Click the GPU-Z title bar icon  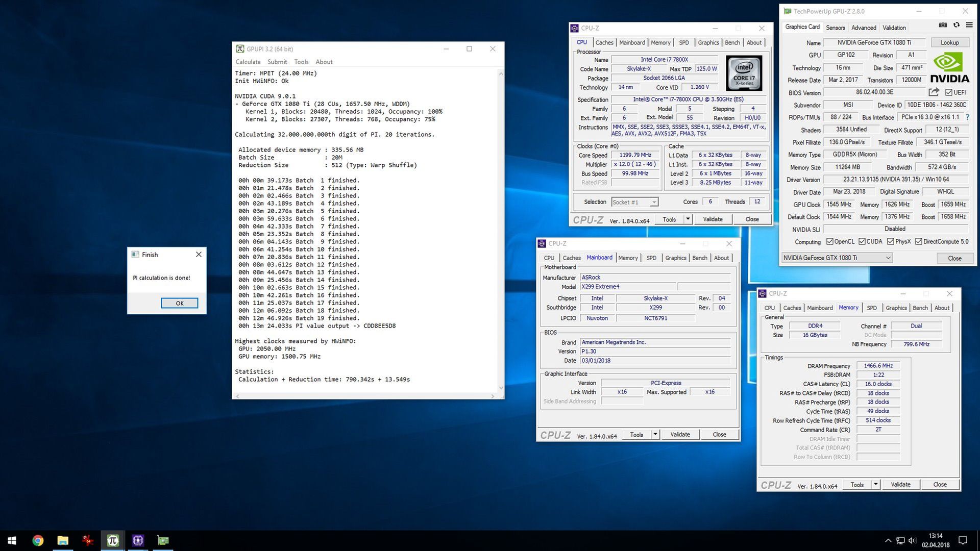click(x=788, y=11)
